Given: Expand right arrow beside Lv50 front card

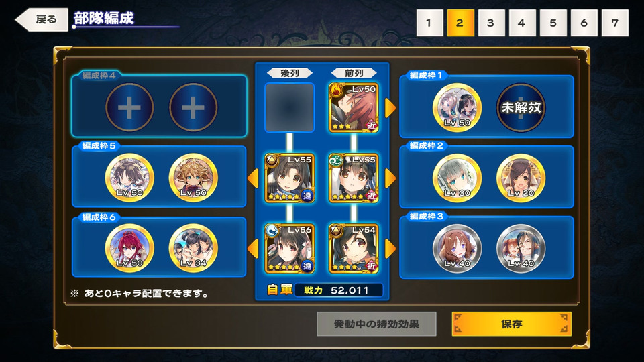Looking at the screenshot, I should [390, 107].
